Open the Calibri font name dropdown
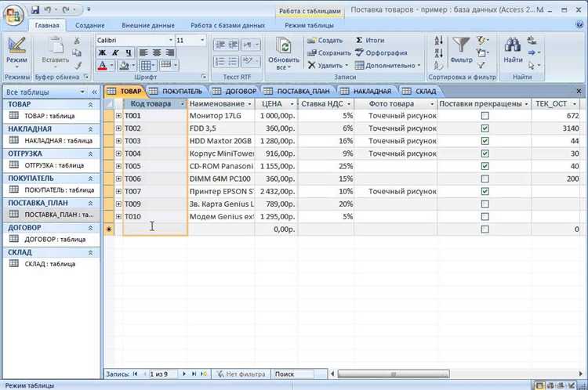 170,40
